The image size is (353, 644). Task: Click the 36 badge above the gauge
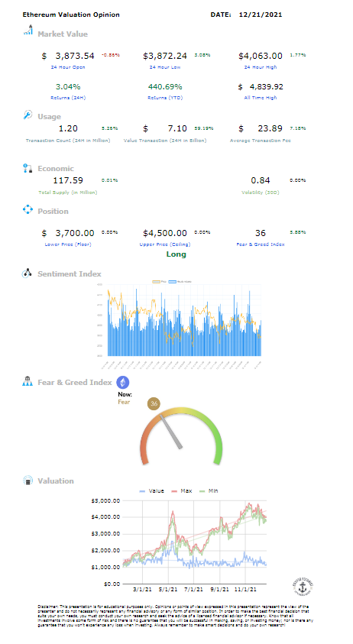(x=154, y=403)
